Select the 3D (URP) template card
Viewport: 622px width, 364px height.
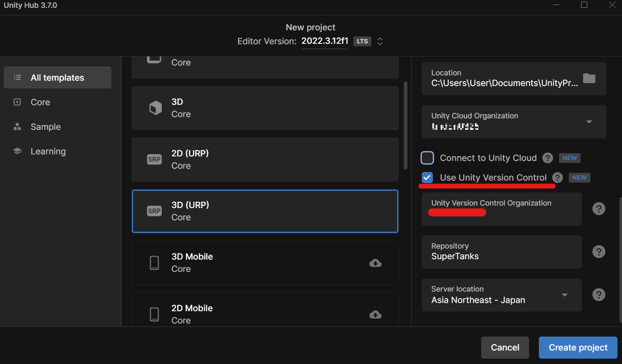coord(265,211)
